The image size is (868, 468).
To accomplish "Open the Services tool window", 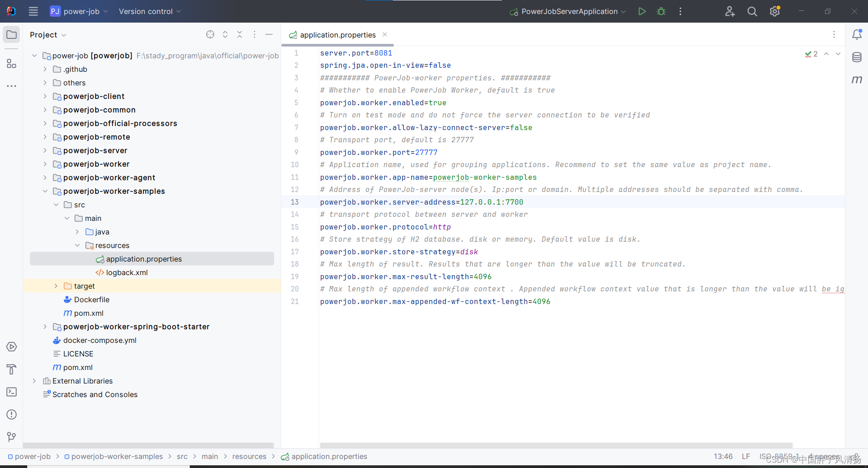I will point(12,347).
